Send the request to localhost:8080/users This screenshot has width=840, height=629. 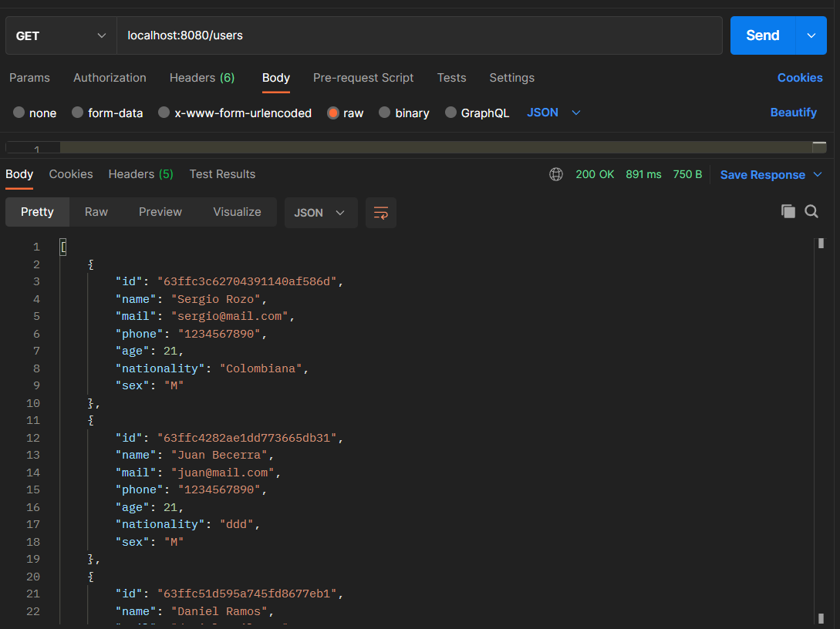click(762, 35)
